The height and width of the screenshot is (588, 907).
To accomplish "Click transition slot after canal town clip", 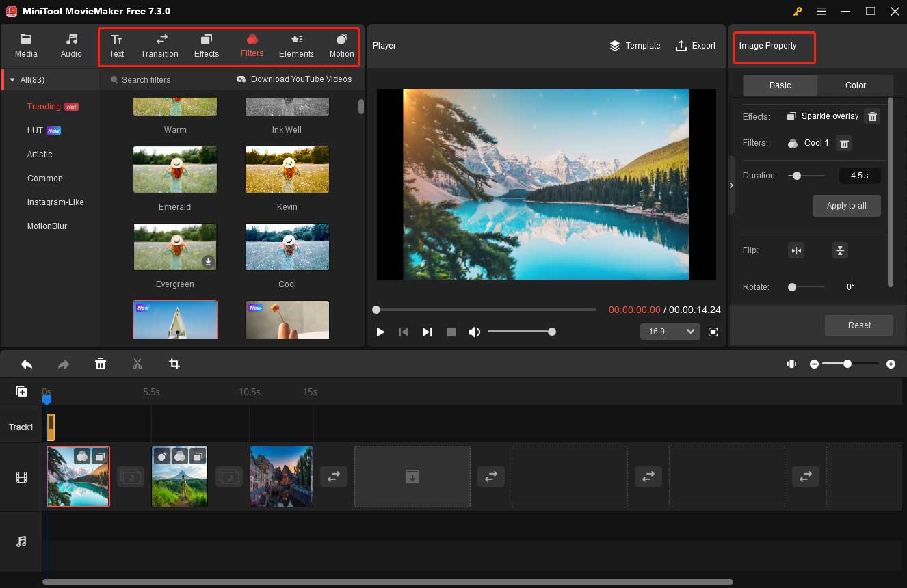I will (x=334, y=477).
